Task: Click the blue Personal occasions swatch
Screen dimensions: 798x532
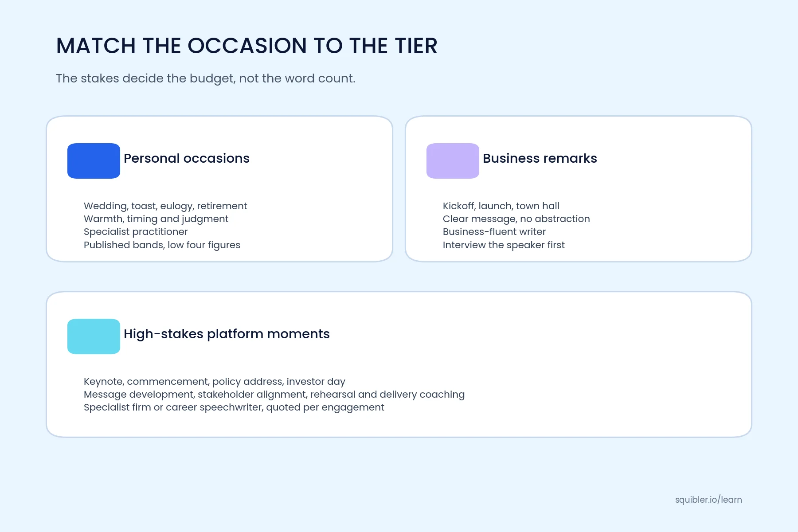Action: click(94, 161)
